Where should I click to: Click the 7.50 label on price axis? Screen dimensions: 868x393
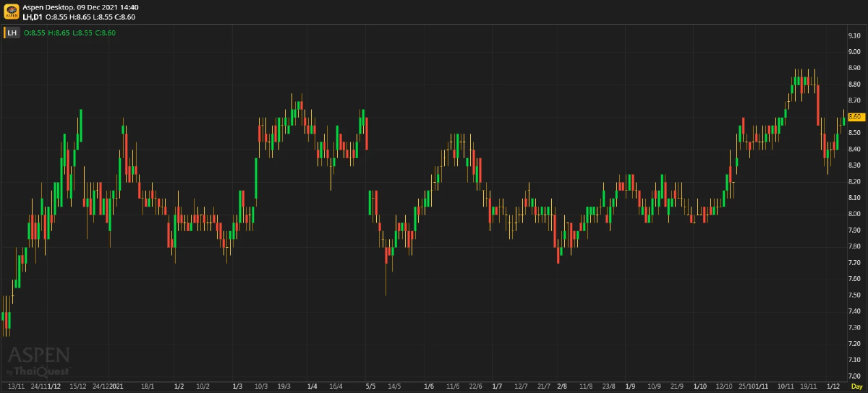[x=854, y=295]
